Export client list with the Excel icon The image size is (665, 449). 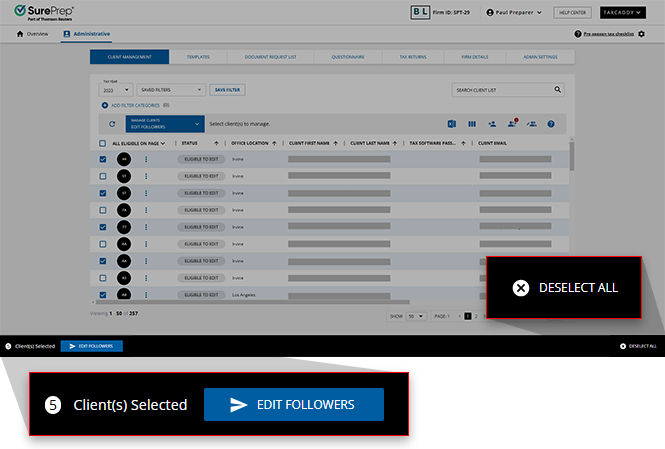(452, 124)
